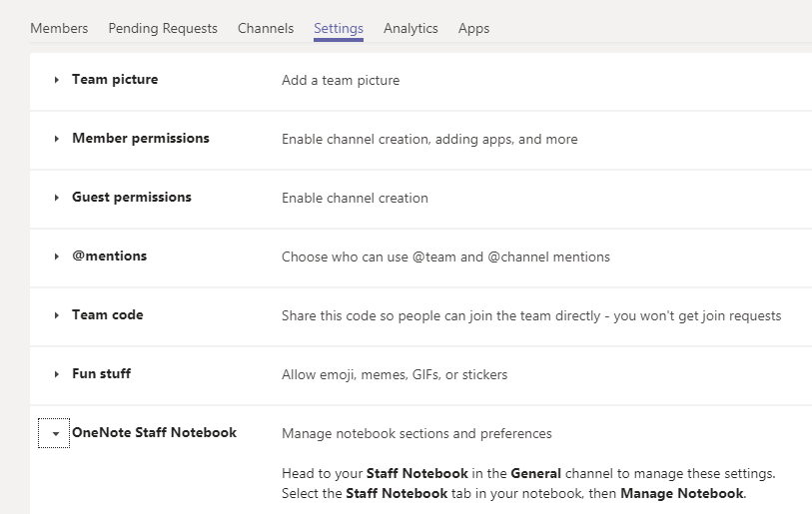The width and height of the screenshot is (812, 514).
Task: Click the 'Add a team picture' description
Action: (341, 81)
